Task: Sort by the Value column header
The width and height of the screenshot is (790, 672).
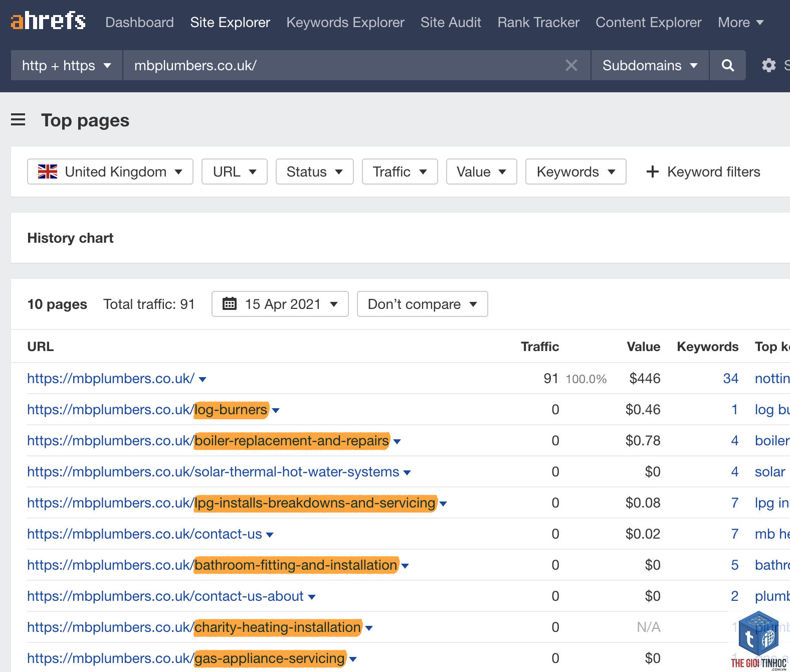Action: [644, 347]
